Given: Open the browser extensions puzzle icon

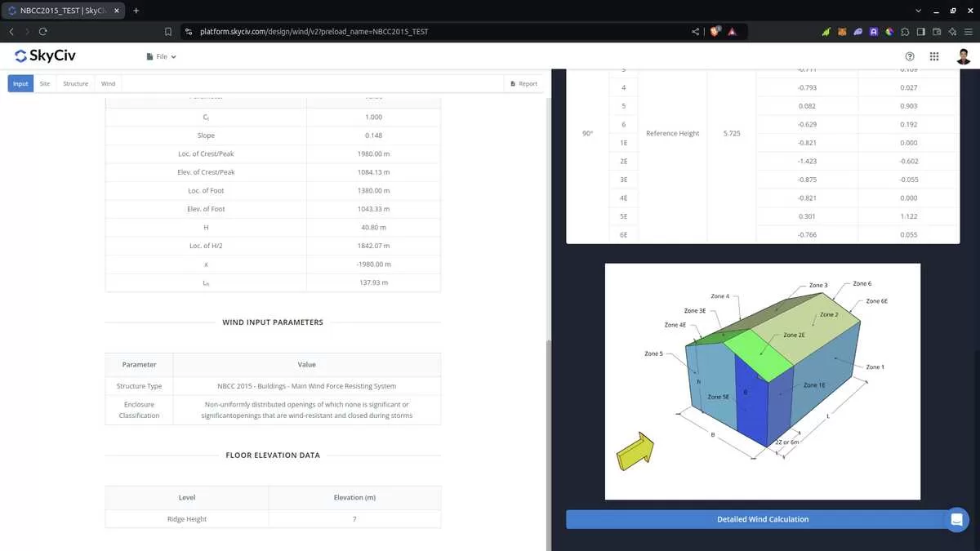Looking at the screenshot, I should click(906, 32).
